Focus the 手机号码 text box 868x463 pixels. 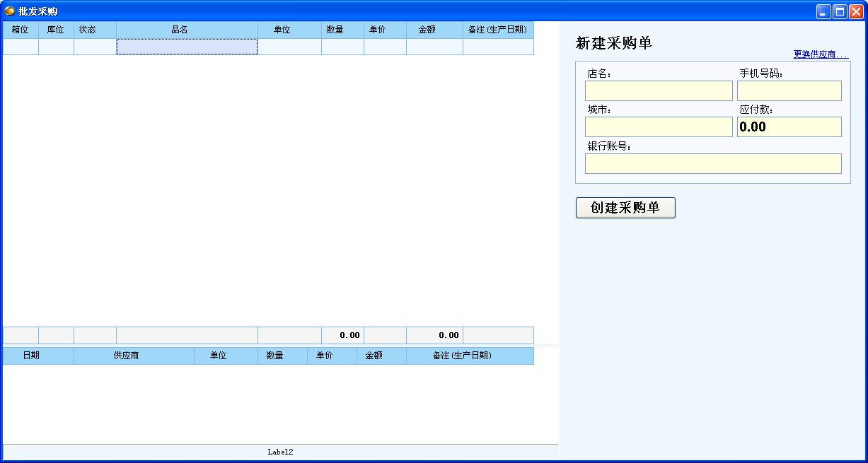tap(789, 91)
